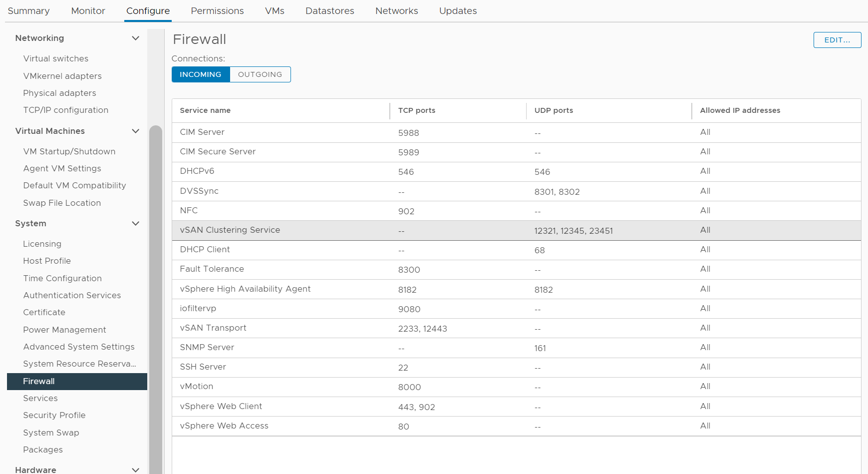The height and width of the screenshot is (474, 868).
Task: Open Services page in sidebar
Action: point(40,398)
